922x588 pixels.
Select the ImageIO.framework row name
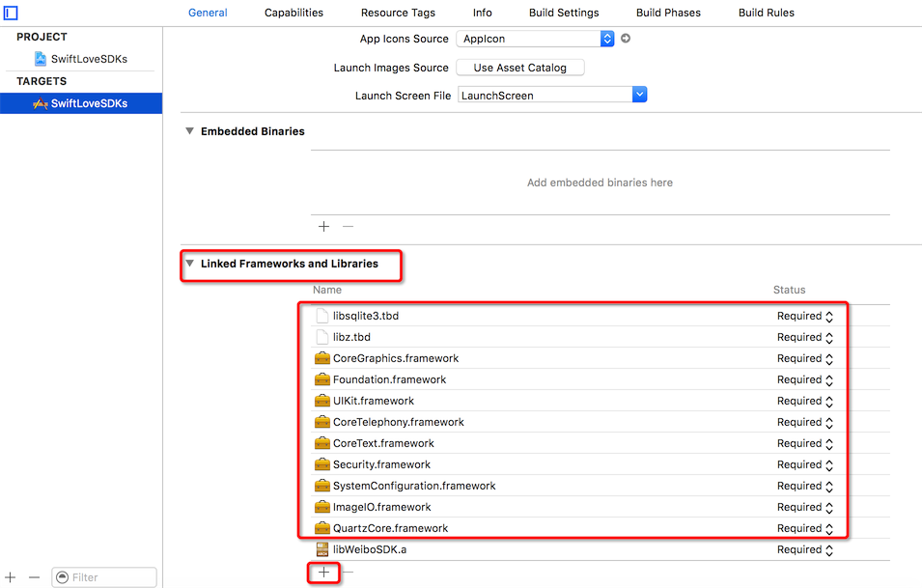pos(381,507)
